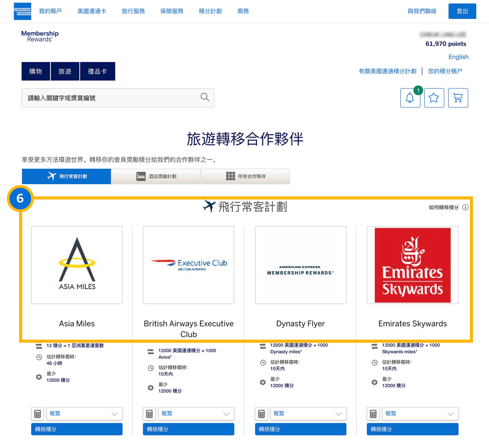The width and height of the screenshot is (489, 448).
Task: Expand 概覽 dropdown for Emirates Skywards
Action: (420, 414)
